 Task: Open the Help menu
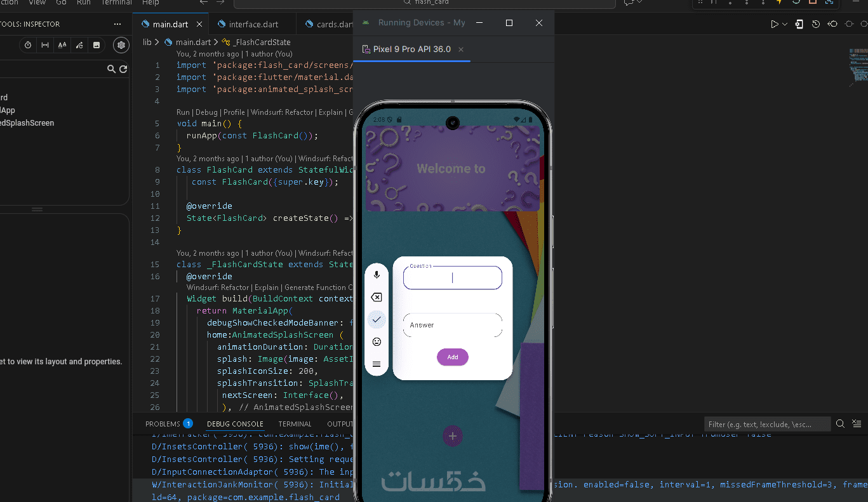[150, 3]
